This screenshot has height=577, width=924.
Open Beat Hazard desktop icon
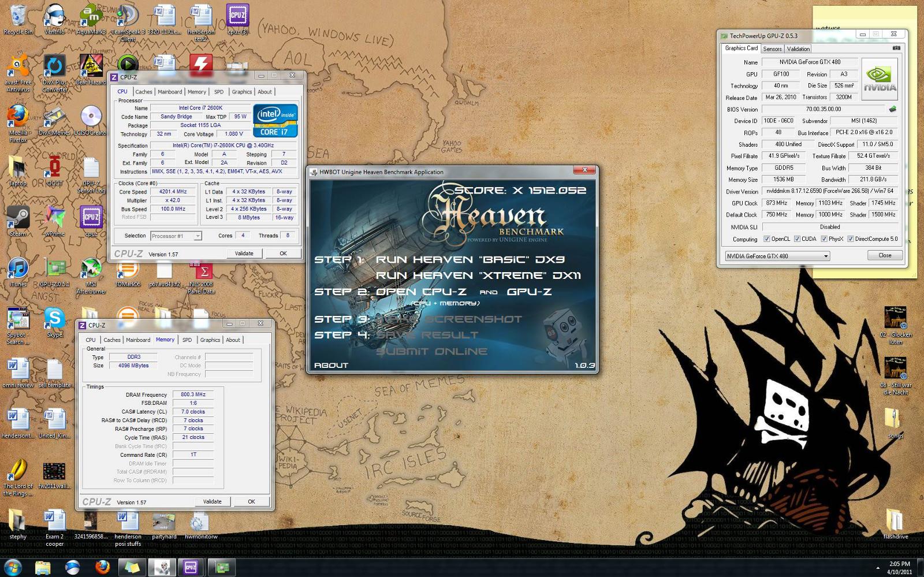tap(91, 69)
